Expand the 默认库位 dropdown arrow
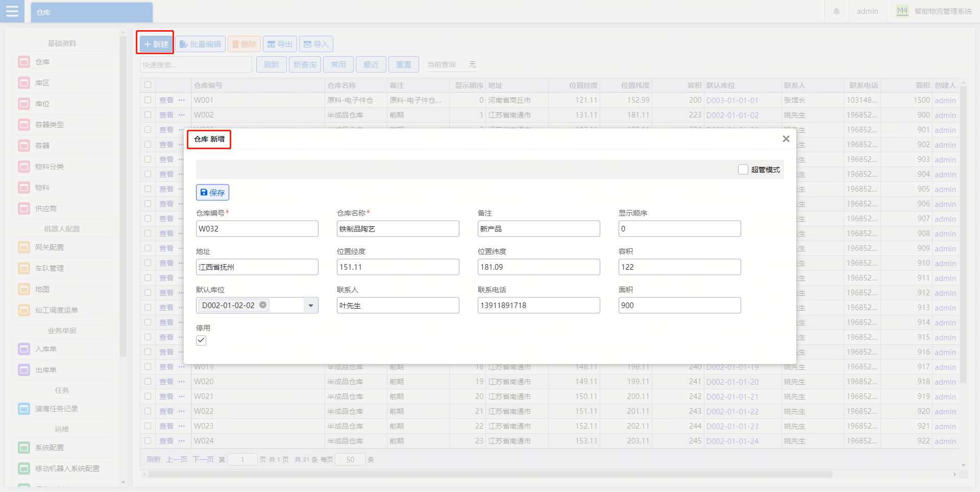 pos(311,306)
